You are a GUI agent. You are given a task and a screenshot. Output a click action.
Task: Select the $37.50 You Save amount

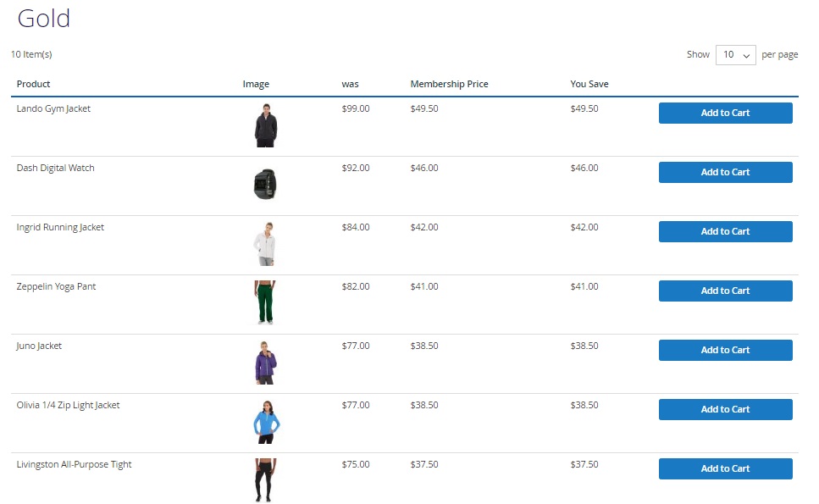[x=584, y=464]
